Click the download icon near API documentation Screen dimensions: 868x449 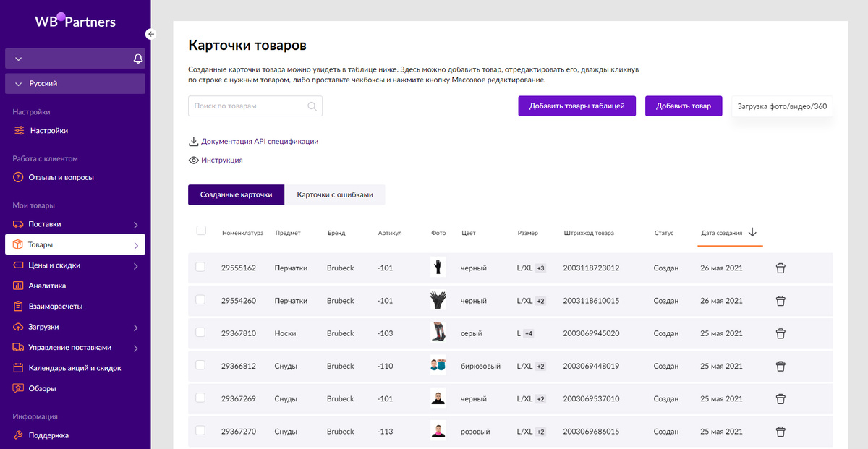point(193,142)
